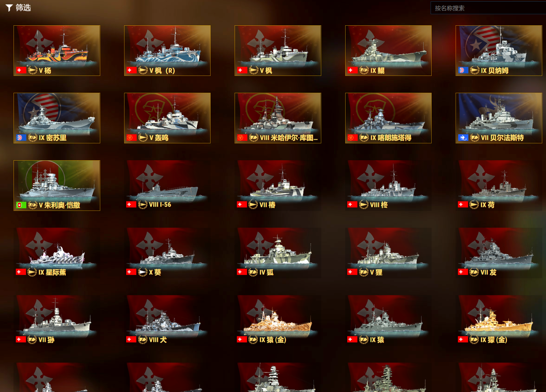Open the 筛选 filter funnel icon

(x=9, y=8)
